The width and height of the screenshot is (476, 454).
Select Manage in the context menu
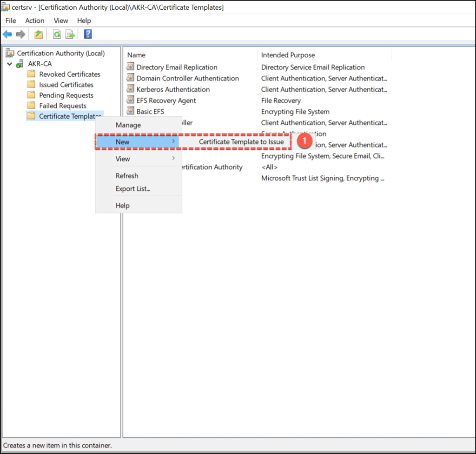pos(128,125)
